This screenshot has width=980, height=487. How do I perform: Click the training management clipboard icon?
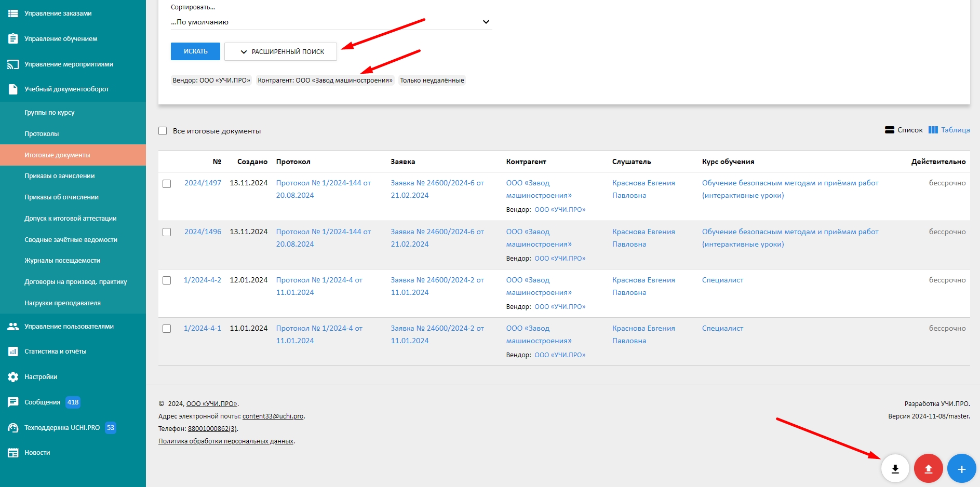click(13, 39)
